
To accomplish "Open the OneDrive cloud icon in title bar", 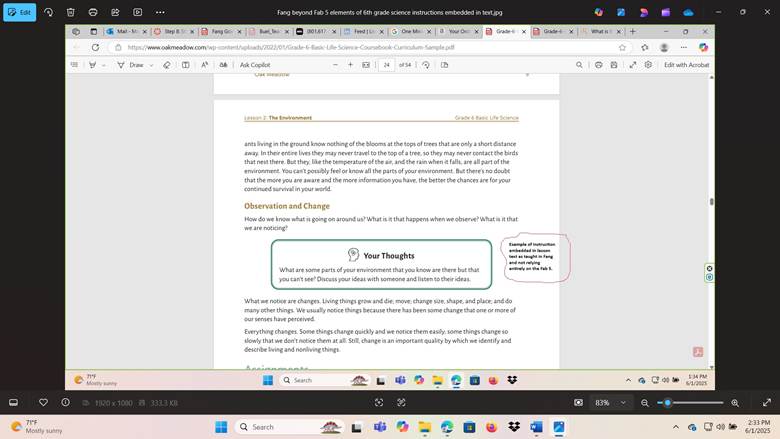I will point(687,12).
